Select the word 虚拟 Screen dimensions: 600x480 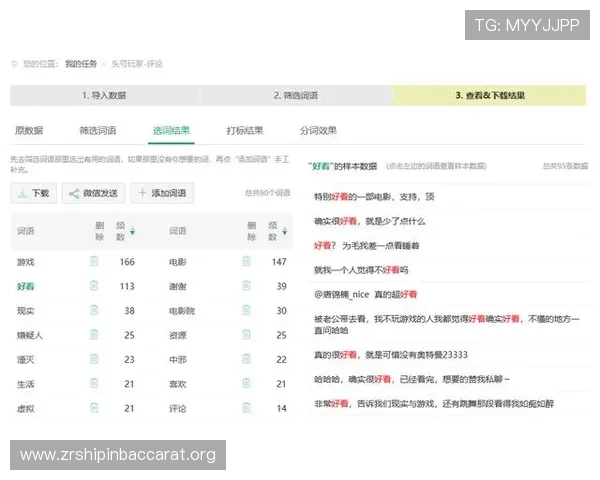(x=26, y=408)
